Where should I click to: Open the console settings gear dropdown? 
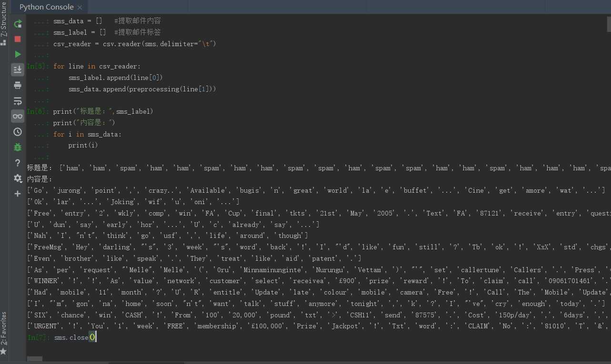click(18, 178)
